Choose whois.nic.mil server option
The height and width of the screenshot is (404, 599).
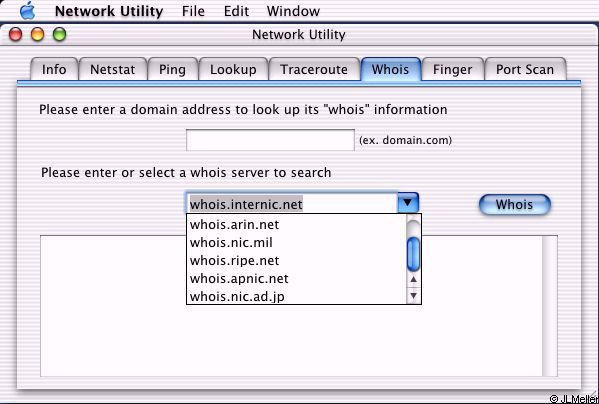point(296,242)
